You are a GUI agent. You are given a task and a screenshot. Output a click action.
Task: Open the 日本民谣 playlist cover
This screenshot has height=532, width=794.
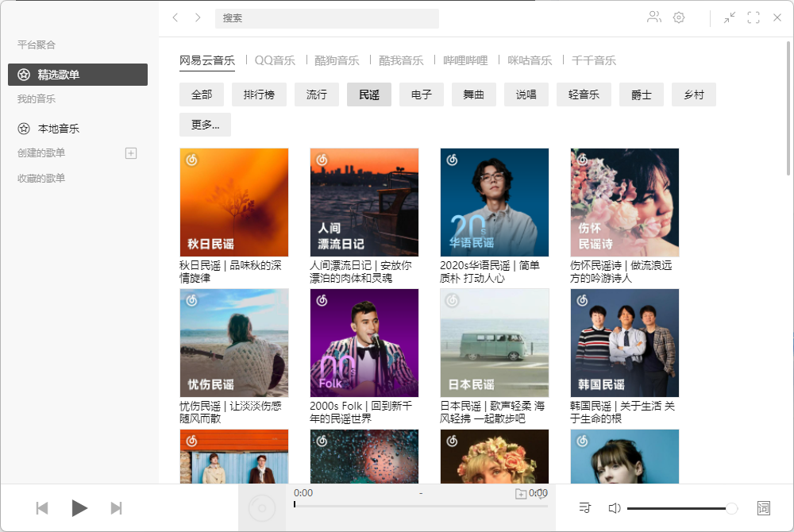tap(494, 343)
